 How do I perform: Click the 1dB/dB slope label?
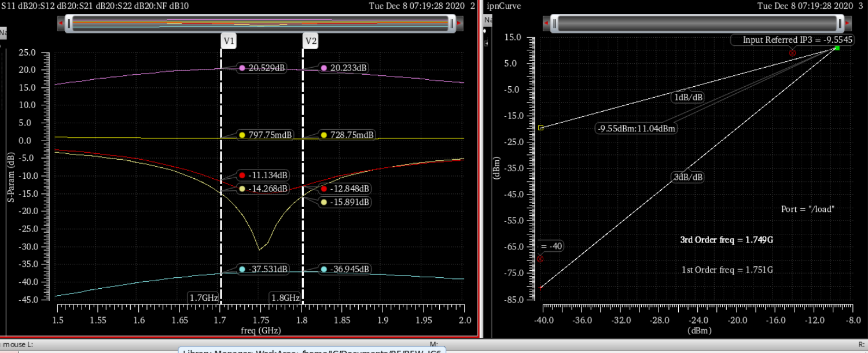[688, 97]
